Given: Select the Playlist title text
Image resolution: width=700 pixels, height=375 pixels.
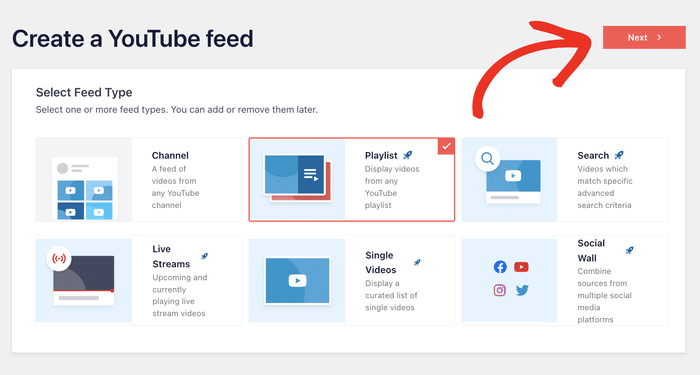Looking at the screenshot, I should click(x=381, y=155).
